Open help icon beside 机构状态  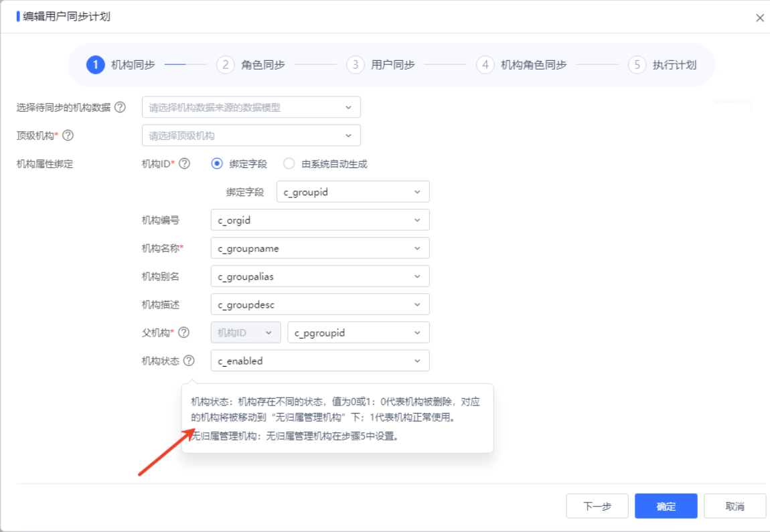tap(189, 361)
